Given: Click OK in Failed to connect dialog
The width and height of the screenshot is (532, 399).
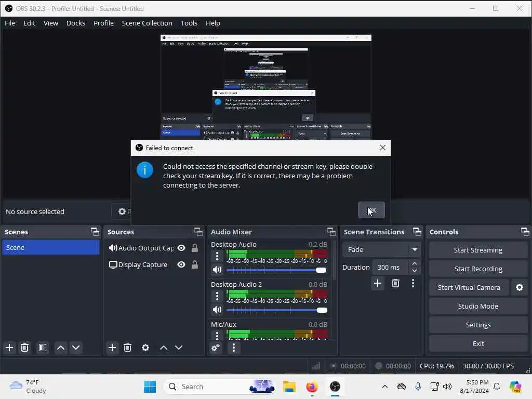Looking at the screenshot, I should [x=371, y=210].
